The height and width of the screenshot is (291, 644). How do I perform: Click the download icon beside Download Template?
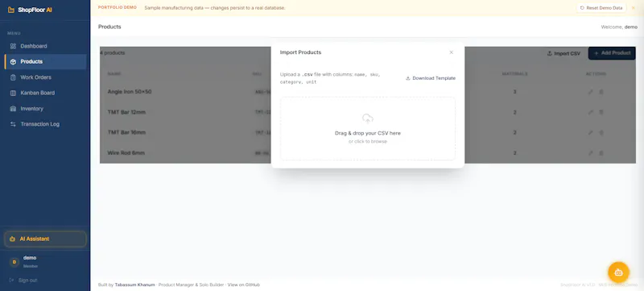(408, 78)
